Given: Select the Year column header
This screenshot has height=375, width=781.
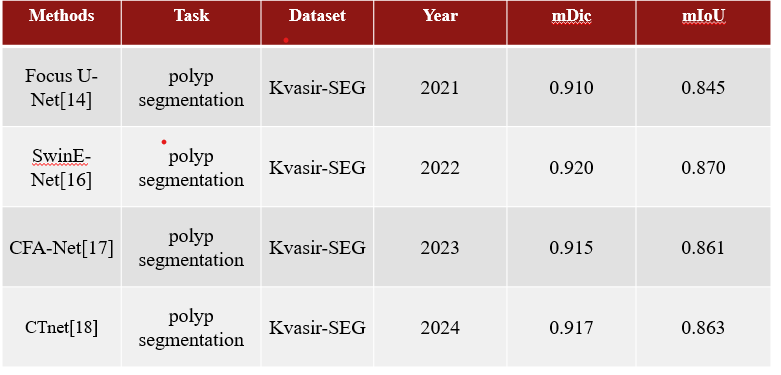Looking at the screenshot, I should pyautogui.click(x=440, y=23).
